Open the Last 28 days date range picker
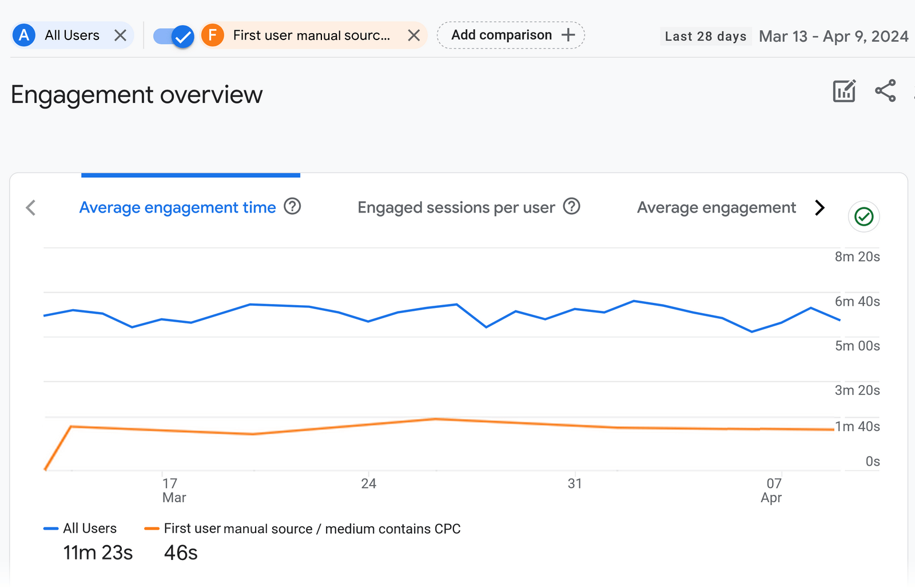The width and height of the screenshot is (915, 588). [705, 37]
